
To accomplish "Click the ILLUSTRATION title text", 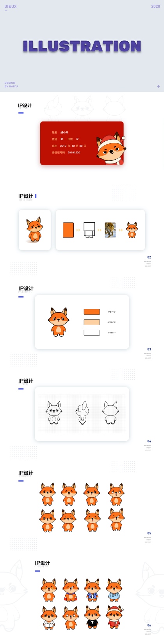I will 82,46.
